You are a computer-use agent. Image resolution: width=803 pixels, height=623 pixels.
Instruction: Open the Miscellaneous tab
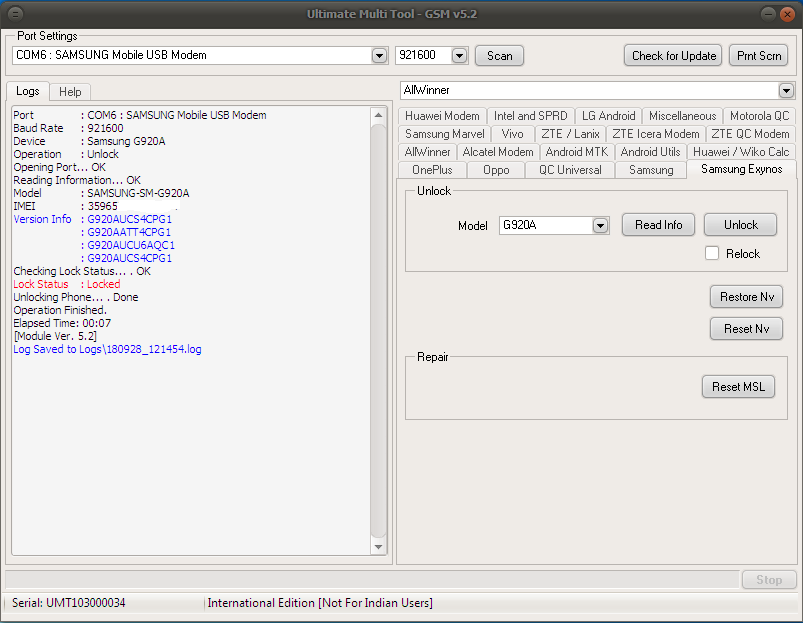[682, 116]
